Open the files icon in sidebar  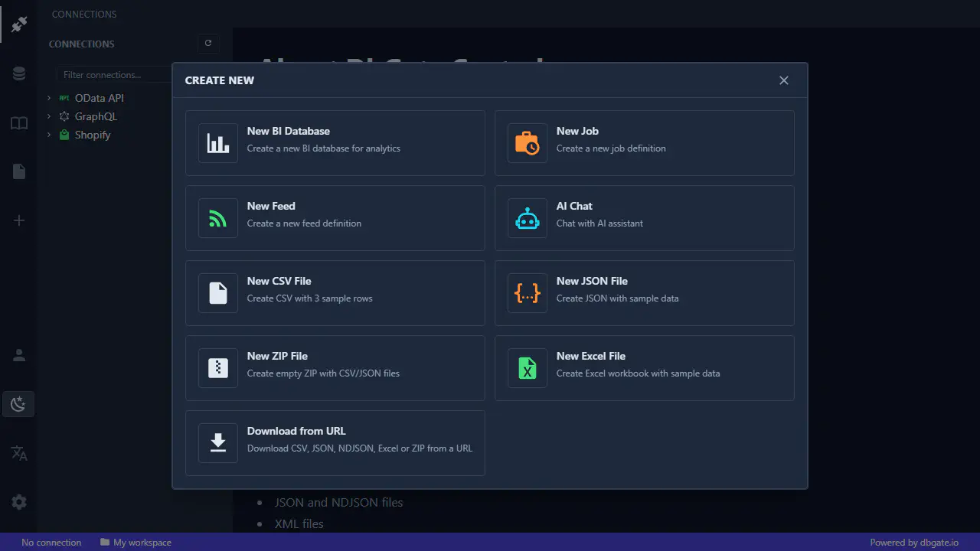[19, 171]
